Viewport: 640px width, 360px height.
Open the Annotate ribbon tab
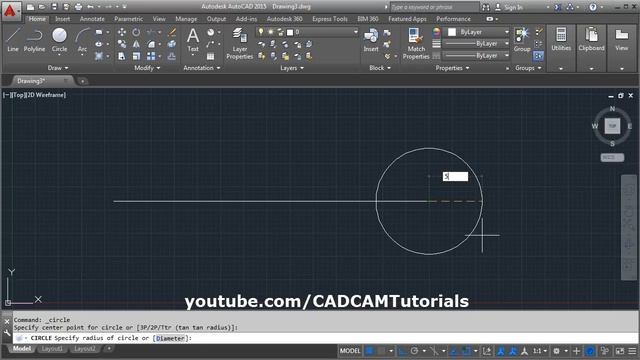(x=92, y=19)
